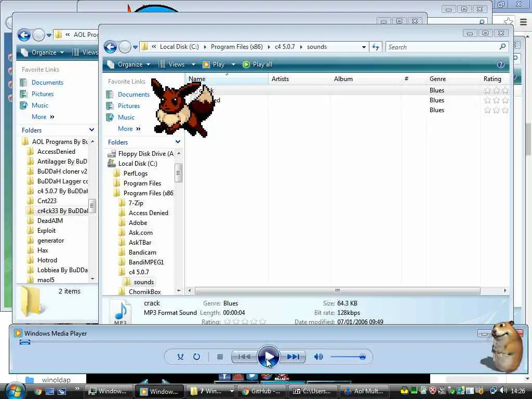Sort by Album column header
The height and width of the screenshot is (399, 532).
[366, 79]
